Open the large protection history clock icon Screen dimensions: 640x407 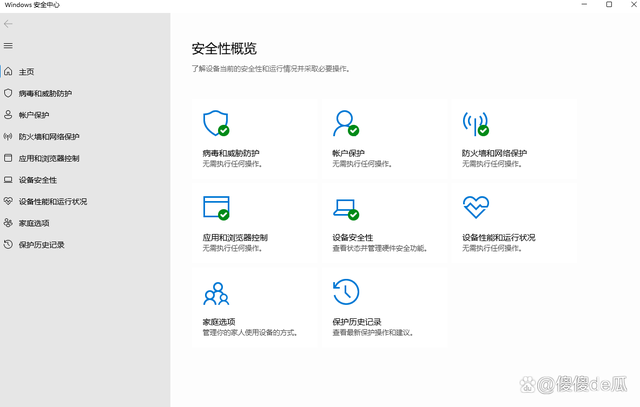pos(346,292)
